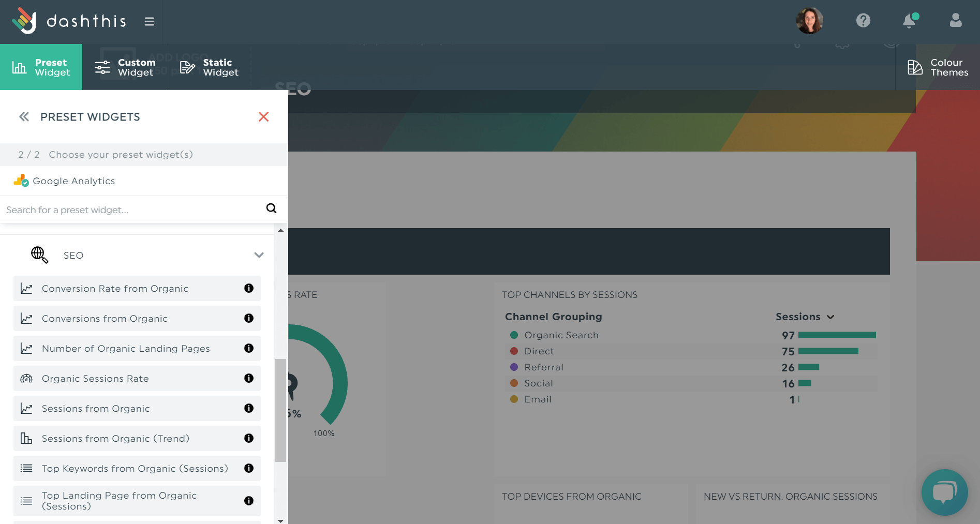This screenshot has height=524, width=980.
Task: Show info for Sessions from Organic
Action: (249, 408)
